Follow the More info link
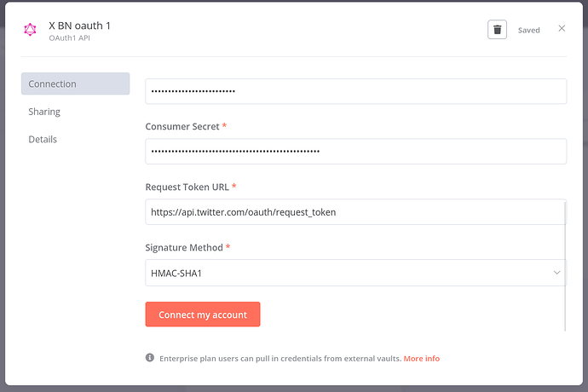 point(421,359)
